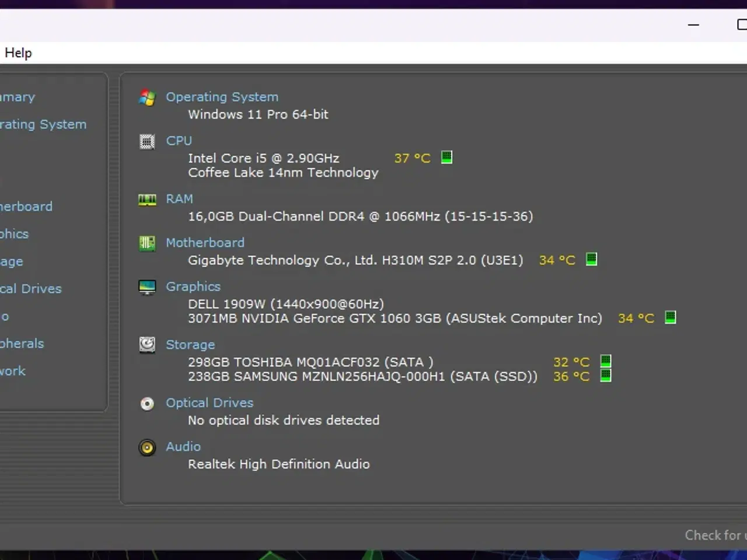Click the Optical Drives disc icon
Viewport: 747px width, 560px height.
coord(146,403)
